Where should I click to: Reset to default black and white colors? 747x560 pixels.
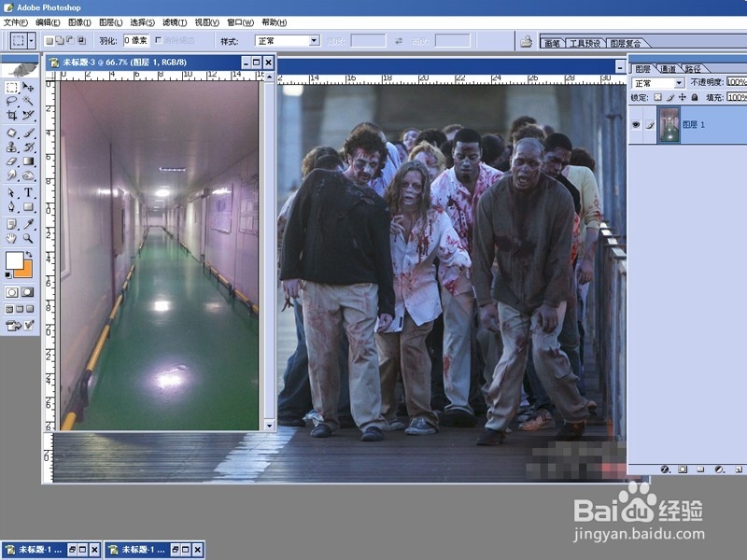point(8,275)
